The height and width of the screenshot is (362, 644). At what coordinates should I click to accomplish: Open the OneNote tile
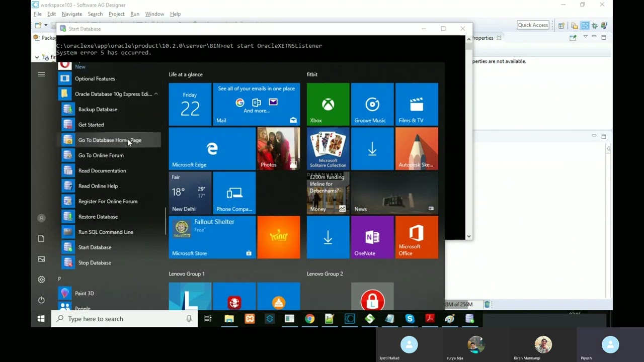tap(372, 237)
